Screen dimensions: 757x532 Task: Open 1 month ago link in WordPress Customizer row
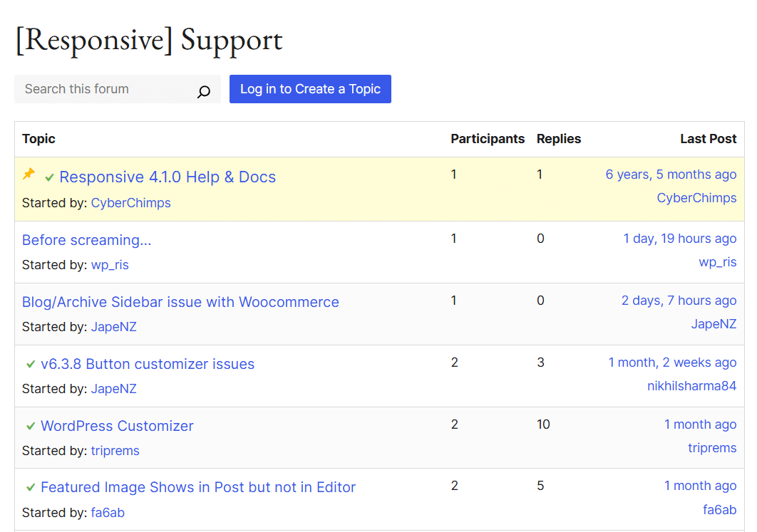click(x=701, y=424)
